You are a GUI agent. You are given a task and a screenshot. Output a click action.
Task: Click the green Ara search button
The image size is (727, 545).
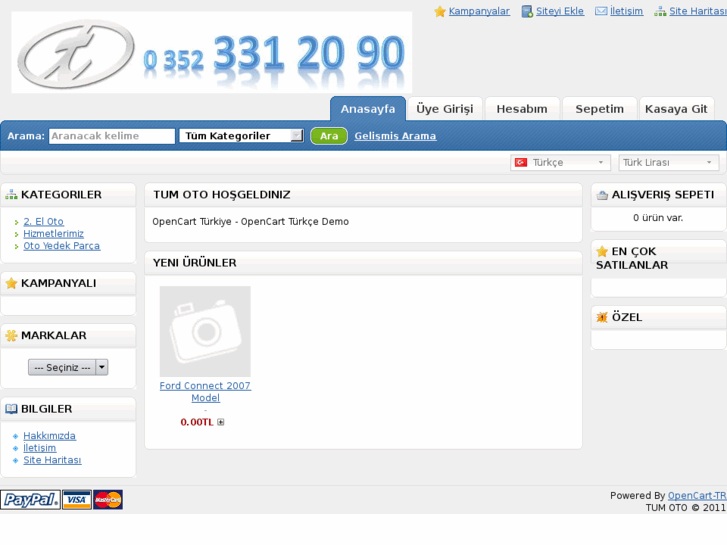329,136
